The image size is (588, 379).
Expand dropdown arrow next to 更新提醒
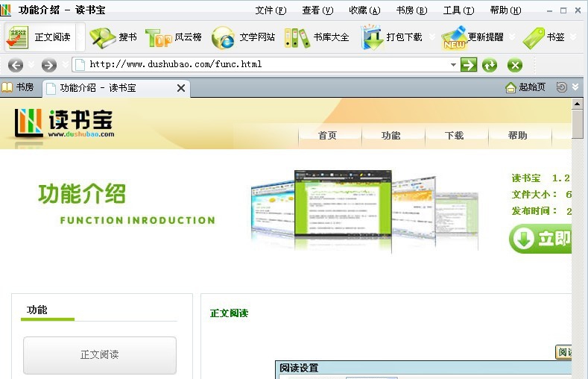pyautogui.click(x=512, y=37)
